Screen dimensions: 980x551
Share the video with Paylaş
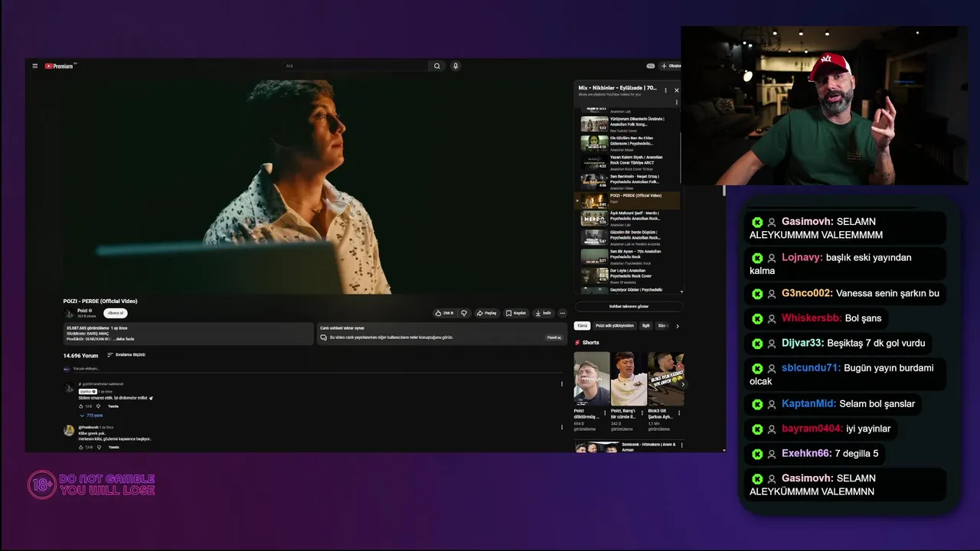pos(486,313)
